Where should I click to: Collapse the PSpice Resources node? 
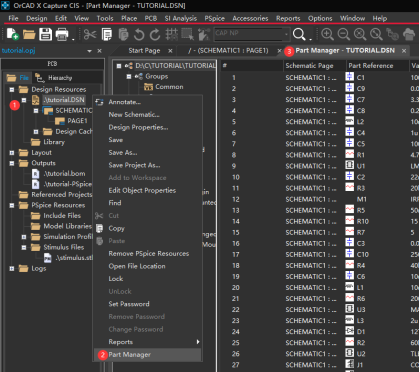[x=12, y=205]
